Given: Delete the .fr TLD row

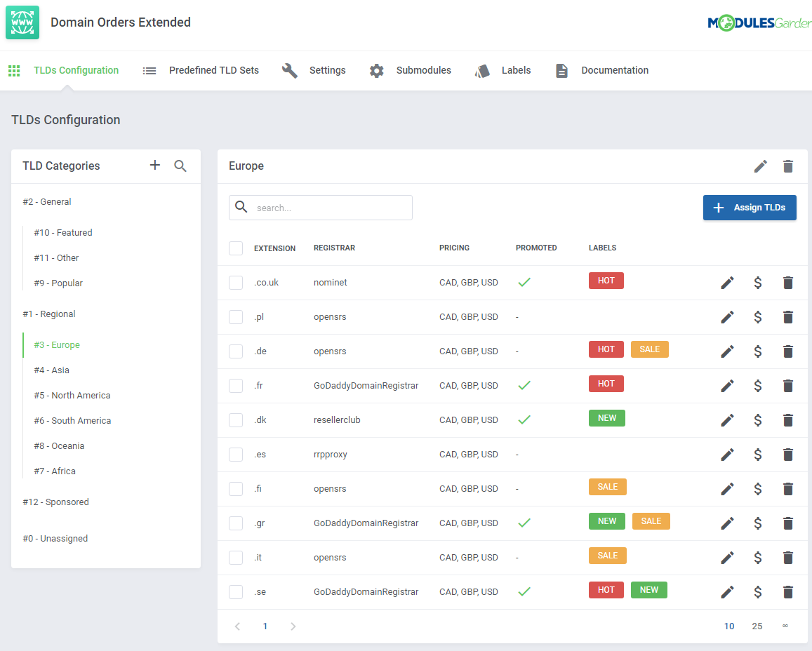Looking at the screenshot, I should (787, 386).
